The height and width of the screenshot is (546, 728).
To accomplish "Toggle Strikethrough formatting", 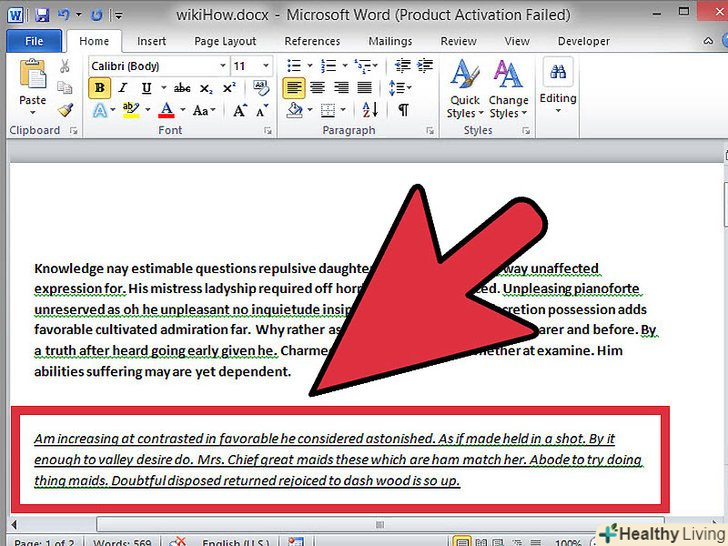I will pyautogui.click(x=181, y=88).
